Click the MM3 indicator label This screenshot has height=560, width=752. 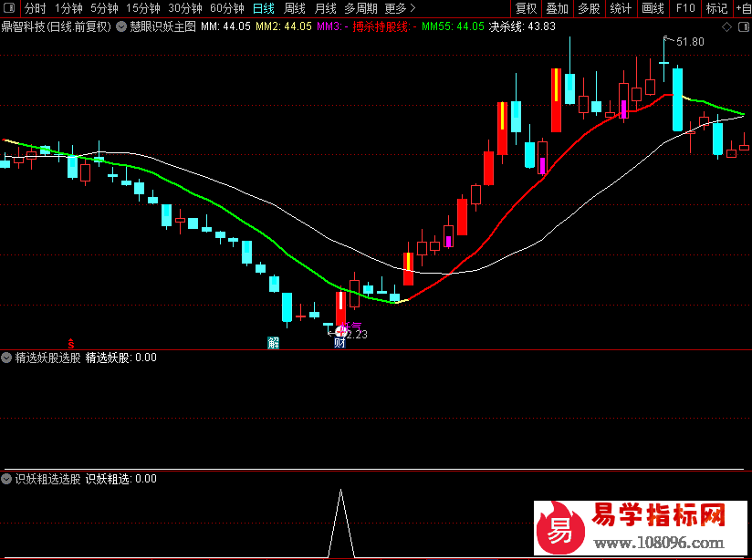pos(332,26)
